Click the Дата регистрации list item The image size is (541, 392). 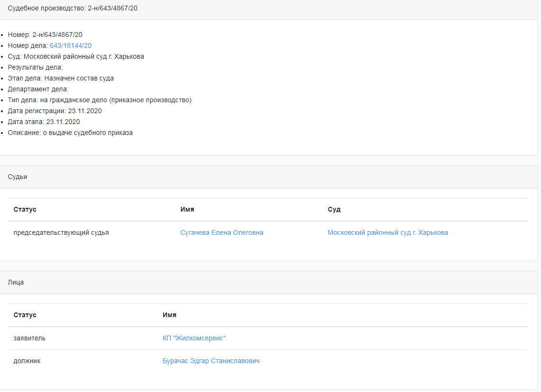(x=54, y=111)
